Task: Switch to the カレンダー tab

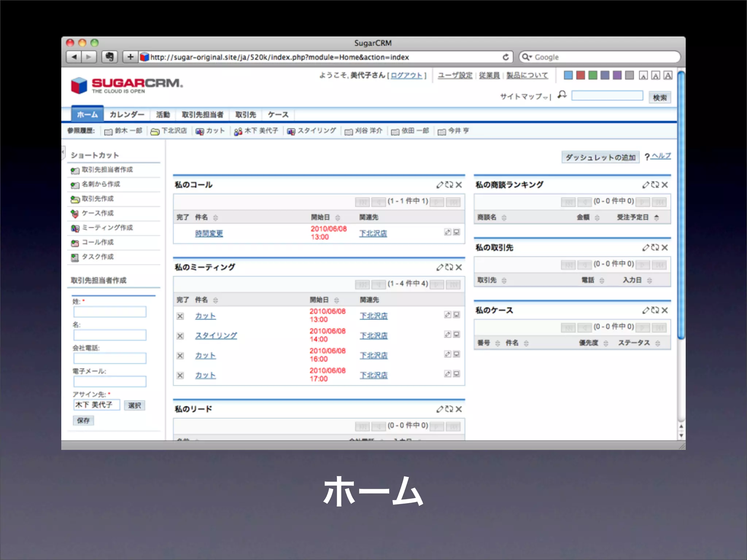Action: click(127, 115)
